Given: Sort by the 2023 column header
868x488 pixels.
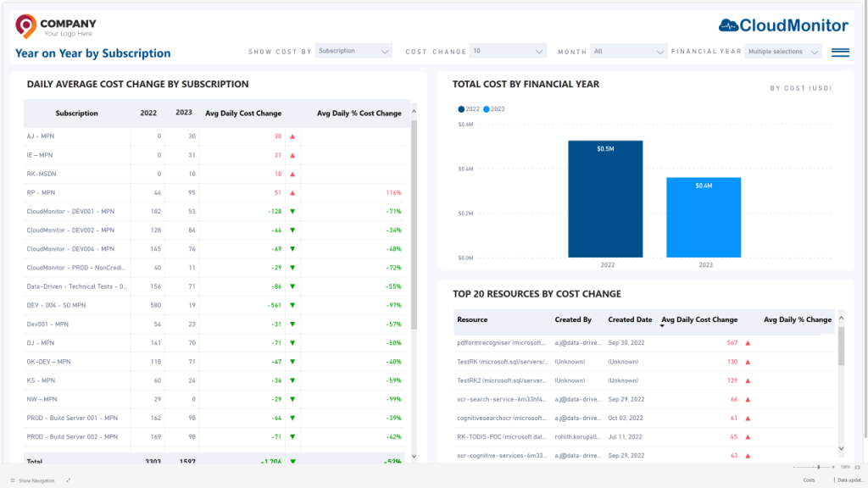Looking at the screenshot, I should pos(184,113).
